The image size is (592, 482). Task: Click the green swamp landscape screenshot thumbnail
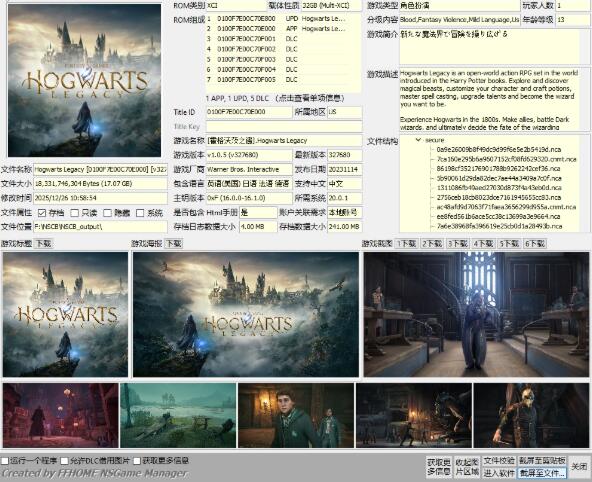click(x=178, y=415)
